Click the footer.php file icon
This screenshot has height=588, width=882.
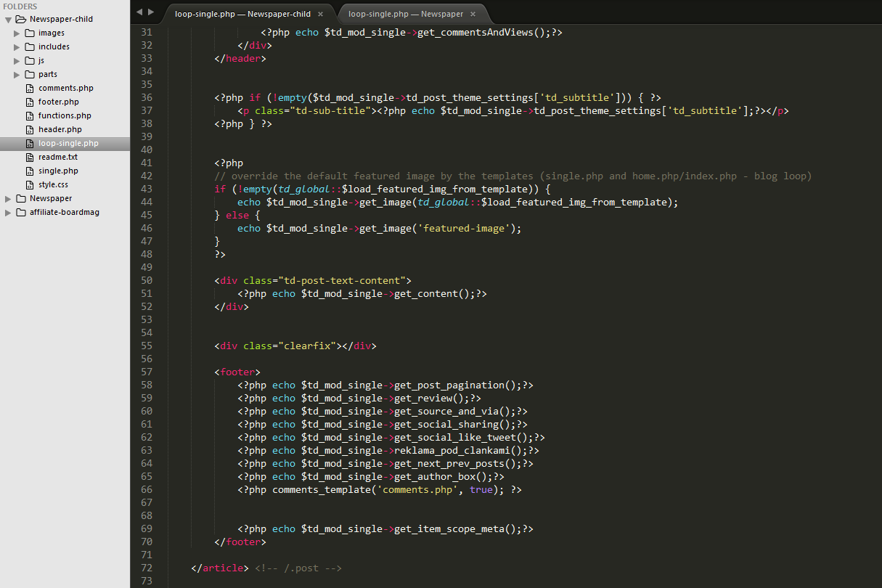point(30,102)
